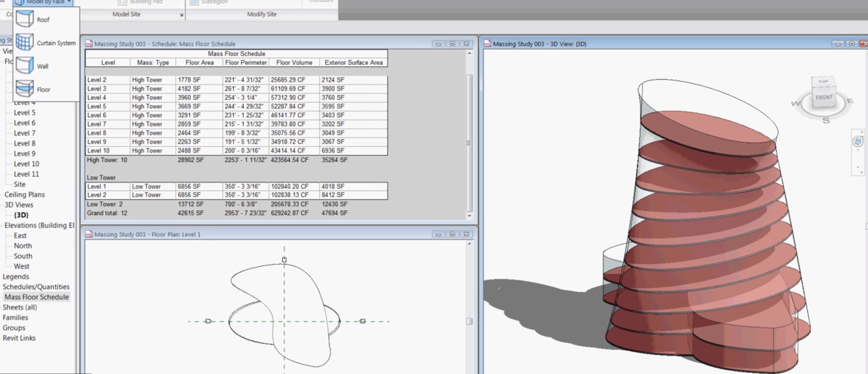Click the Exterior Surface Area column header
The width and height of the screenshot is (868, 374).
tap(353, 62)
